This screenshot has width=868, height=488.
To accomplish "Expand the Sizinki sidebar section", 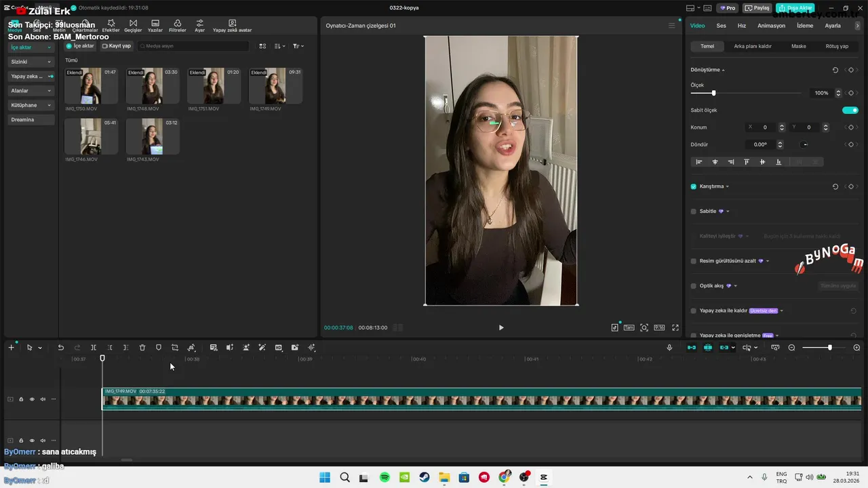I will 31,62.
